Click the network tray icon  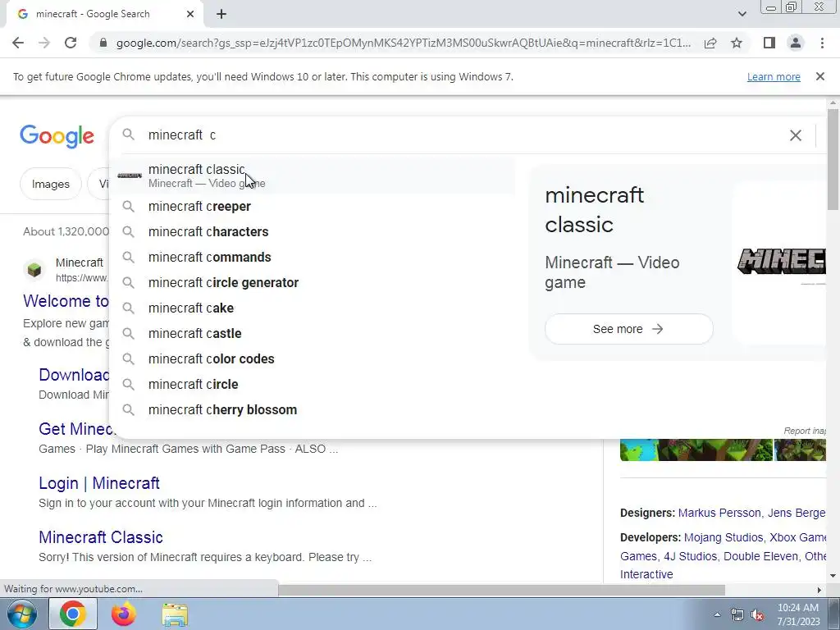coord(737,615)
